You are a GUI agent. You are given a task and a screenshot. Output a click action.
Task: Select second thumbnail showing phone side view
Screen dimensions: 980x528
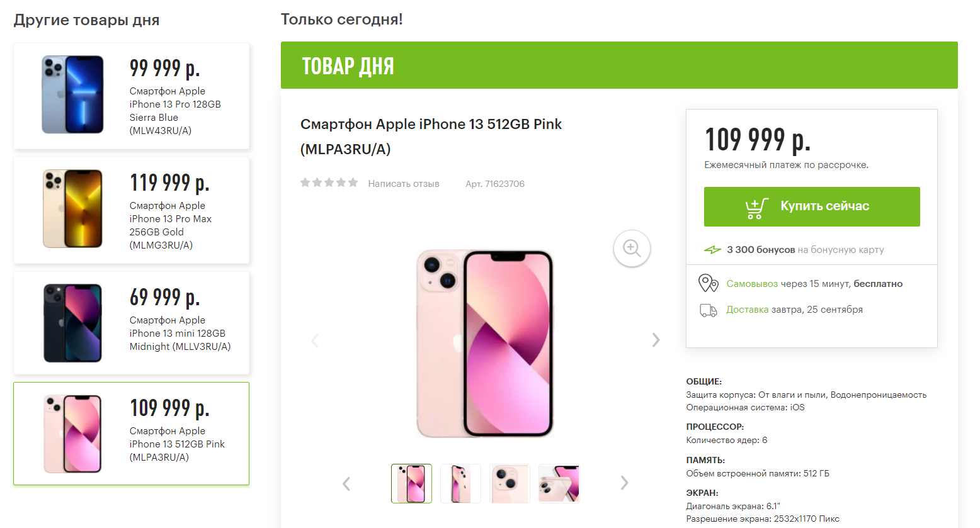click(x=460, y=484)
